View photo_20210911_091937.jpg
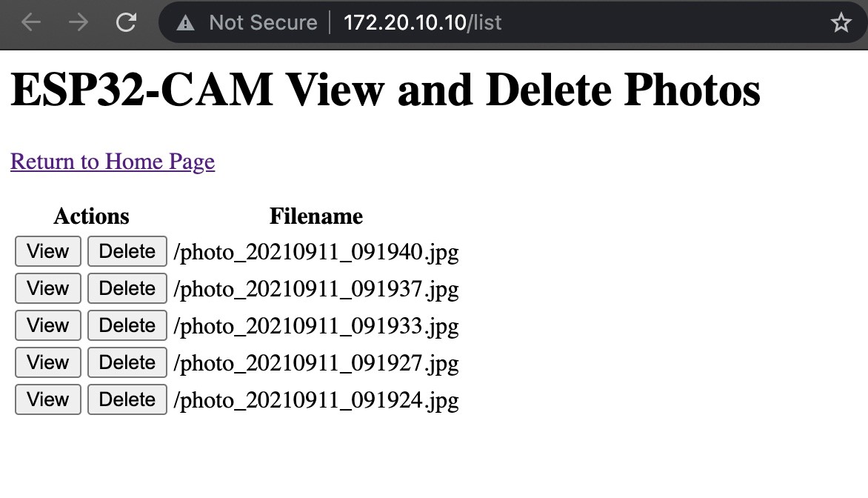This screenshot has height=498, width=868. click(47, 289)
